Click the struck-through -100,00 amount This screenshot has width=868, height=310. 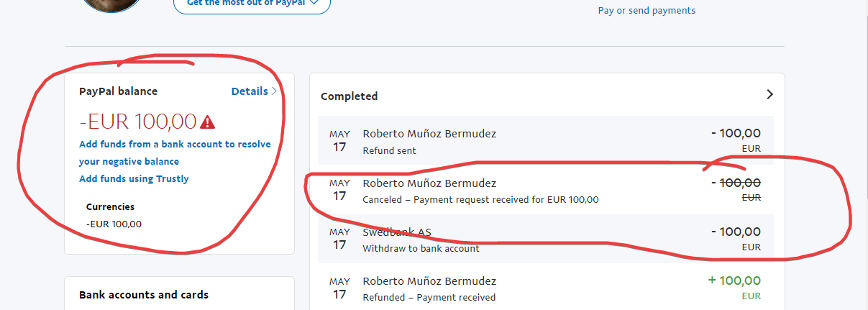point(734,183)
